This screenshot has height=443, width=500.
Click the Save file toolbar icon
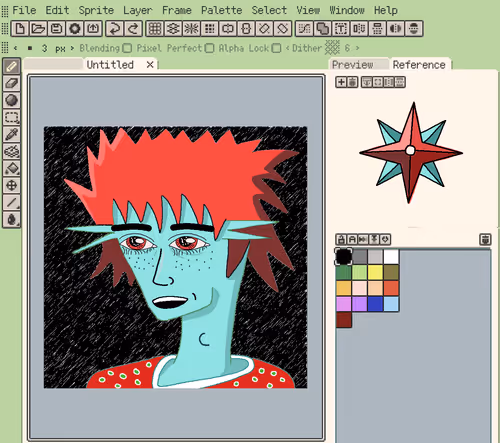(x=56, y=29)
